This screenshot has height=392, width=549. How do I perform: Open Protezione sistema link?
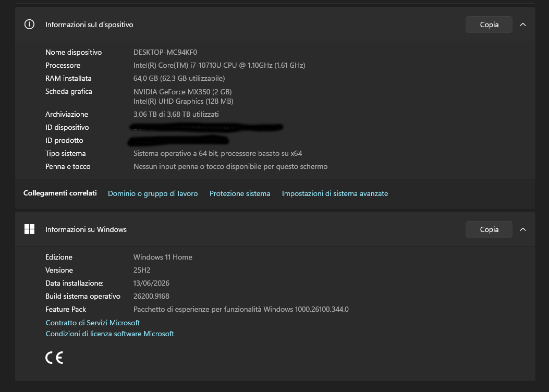click(x=240, y=193)
